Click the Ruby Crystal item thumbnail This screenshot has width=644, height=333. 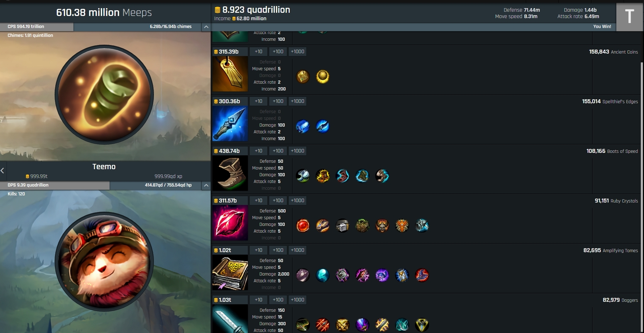pyautogui.click(x=230, y=223)
